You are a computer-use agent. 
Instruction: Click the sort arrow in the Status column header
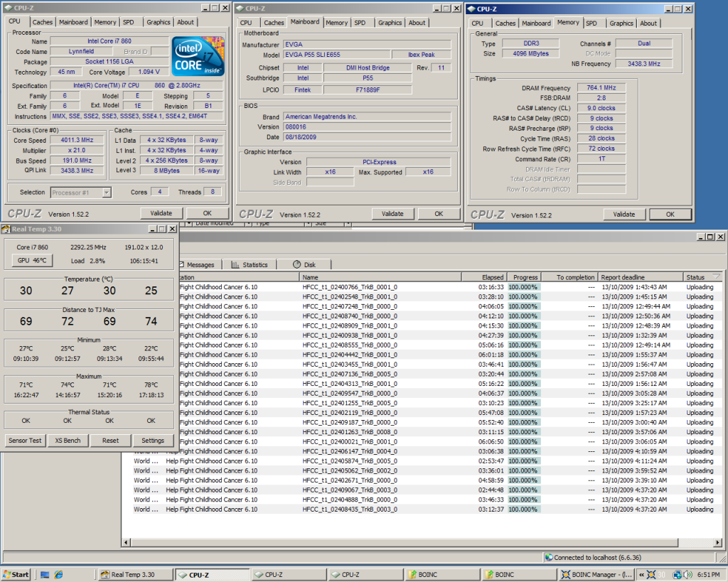coord(717,276)
